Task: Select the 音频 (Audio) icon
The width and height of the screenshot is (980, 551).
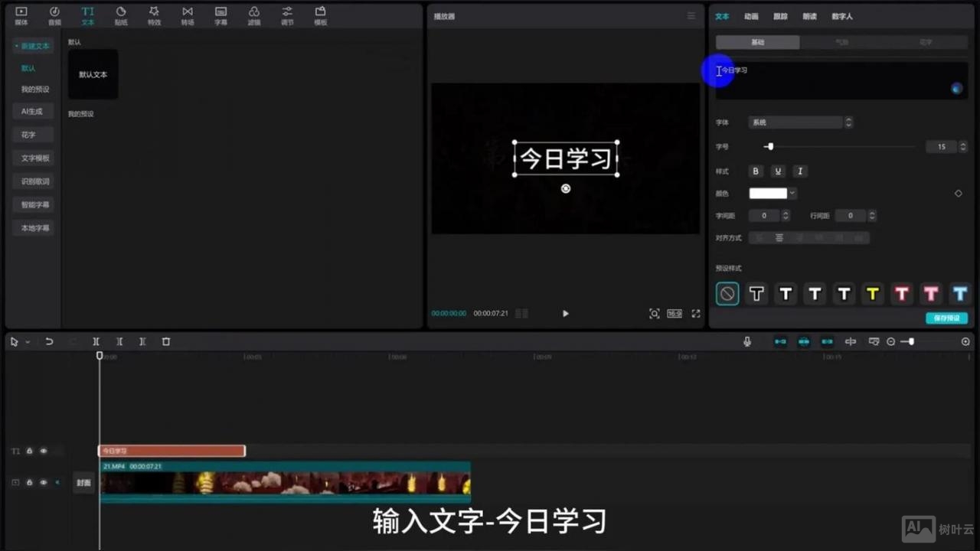Action: tap(54, 16)
